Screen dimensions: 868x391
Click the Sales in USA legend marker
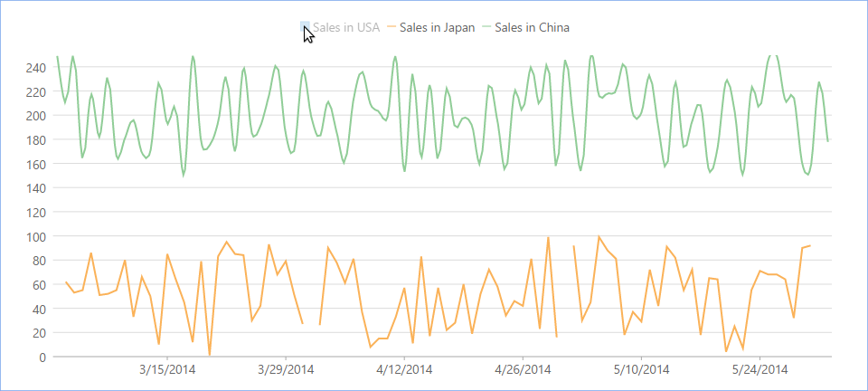coord(305,27)
